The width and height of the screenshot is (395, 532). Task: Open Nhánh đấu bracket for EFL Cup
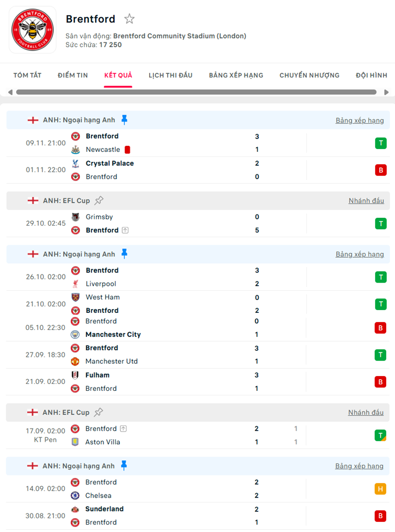tap(366, 201)
